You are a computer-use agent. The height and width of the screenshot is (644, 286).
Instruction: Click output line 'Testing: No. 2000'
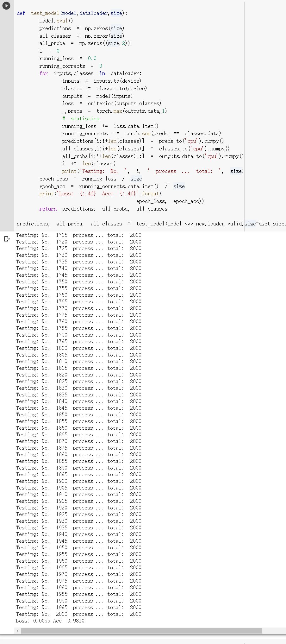click(x=79, y=614)
